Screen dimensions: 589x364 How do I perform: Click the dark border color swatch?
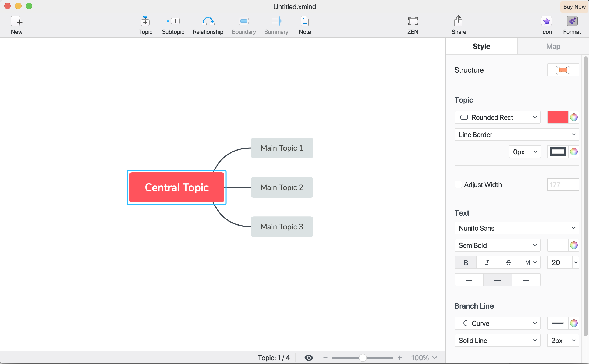click(558, 152)
